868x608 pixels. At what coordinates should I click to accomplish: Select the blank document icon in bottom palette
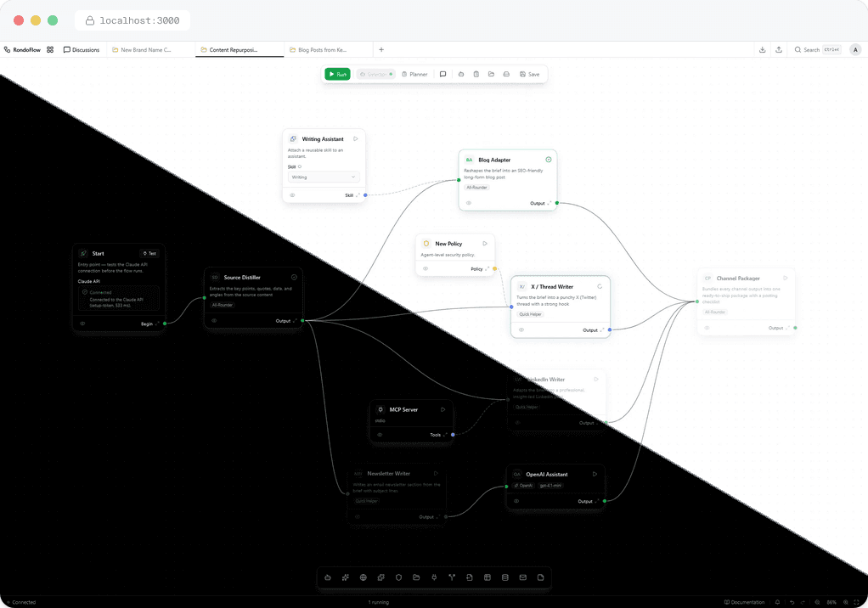[x=540, y=577]
